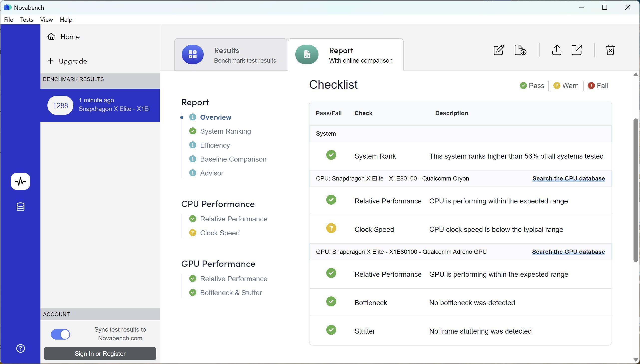
Task: Switch to the Results tab
Action: click(231, 55)
